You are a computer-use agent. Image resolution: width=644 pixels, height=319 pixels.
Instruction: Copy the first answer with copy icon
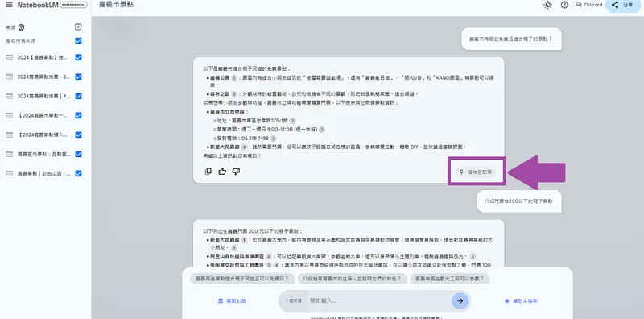(x=208, y=172)
